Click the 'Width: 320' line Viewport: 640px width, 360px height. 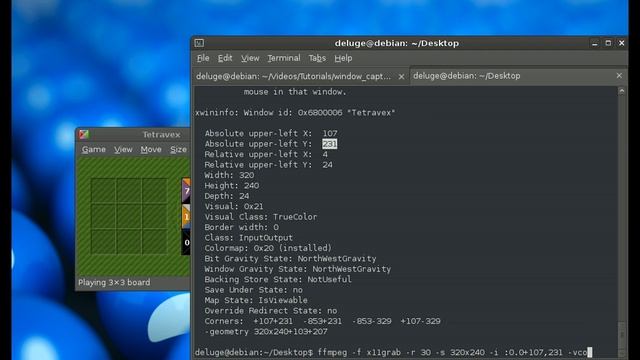(x=229, y=175)
